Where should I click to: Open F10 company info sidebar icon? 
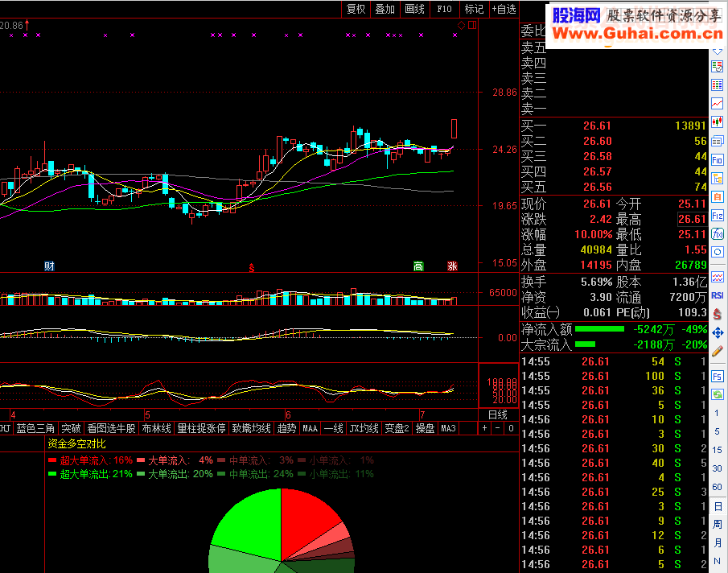(x=718, y=159)
